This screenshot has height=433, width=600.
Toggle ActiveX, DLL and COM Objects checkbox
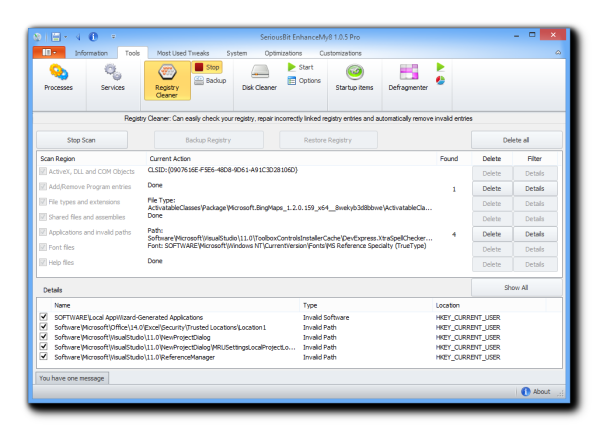(43, 171)
